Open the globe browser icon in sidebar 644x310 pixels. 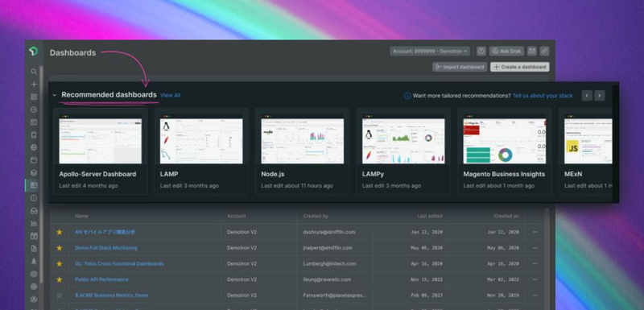(x=34, y=147)
